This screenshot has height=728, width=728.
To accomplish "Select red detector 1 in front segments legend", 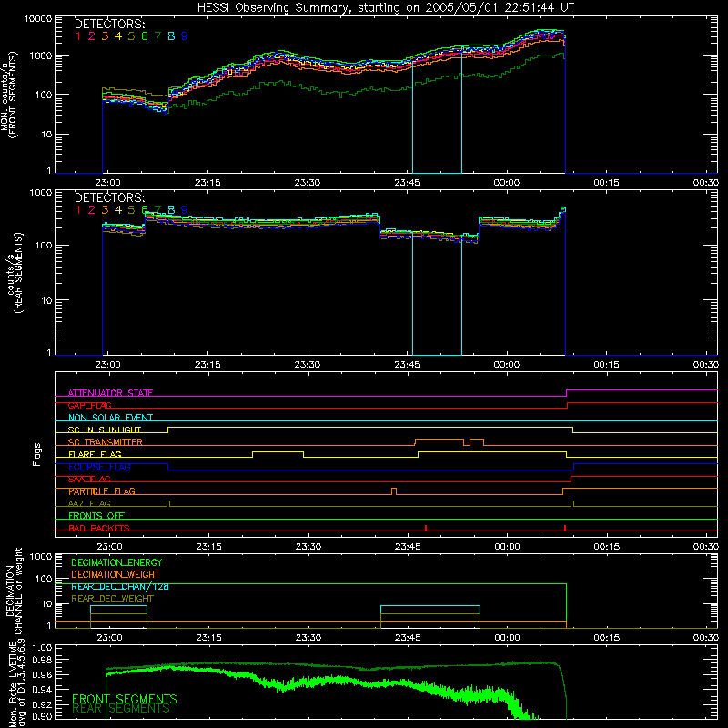I will pos(78,36).
